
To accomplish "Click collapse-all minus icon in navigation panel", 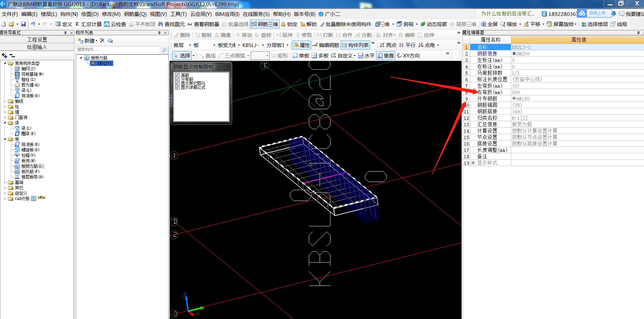I will coord(12,55).
